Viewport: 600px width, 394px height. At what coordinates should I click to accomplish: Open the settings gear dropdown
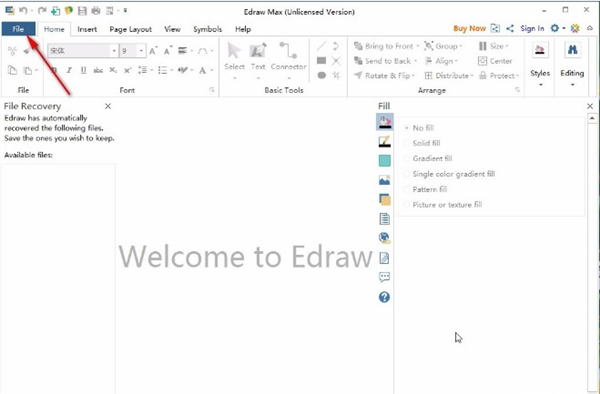(x=558, y=28)
